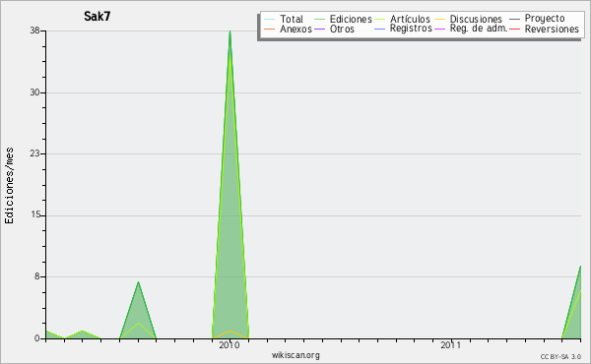
Task: Click the y-axis value 30
Action: pos(35,92)
